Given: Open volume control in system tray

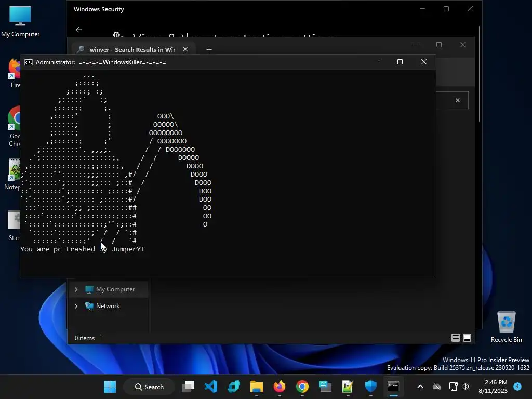Looking at the screenshot, I should click(465, 387).
